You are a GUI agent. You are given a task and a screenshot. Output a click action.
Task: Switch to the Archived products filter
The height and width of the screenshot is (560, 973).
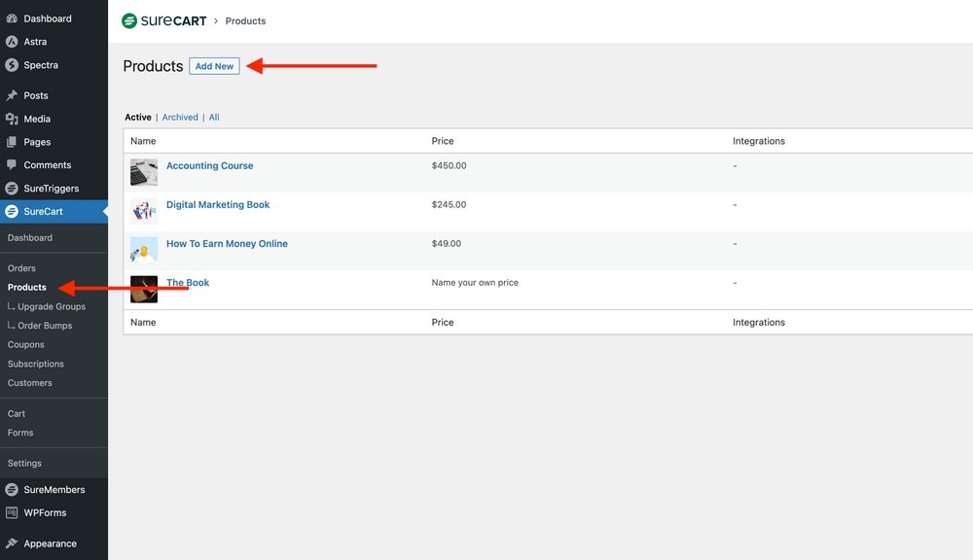coord(180,118)
